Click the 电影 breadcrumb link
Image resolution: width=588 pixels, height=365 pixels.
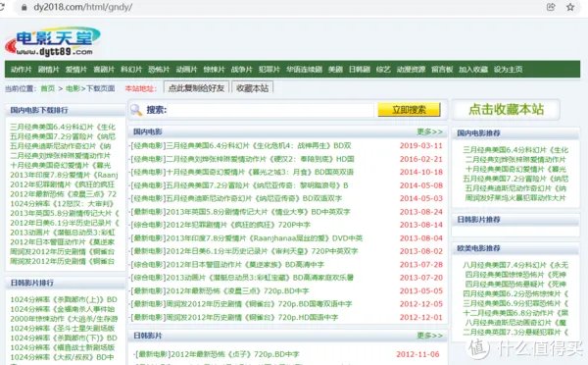click(x=73, y=88)
